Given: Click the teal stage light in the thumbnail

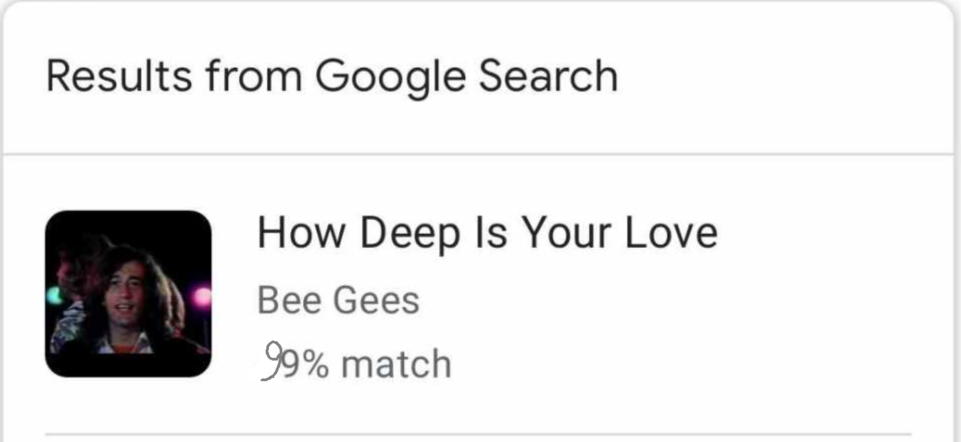Looking at the screenshot, I should pyautogui.click(x=54, y=295).
